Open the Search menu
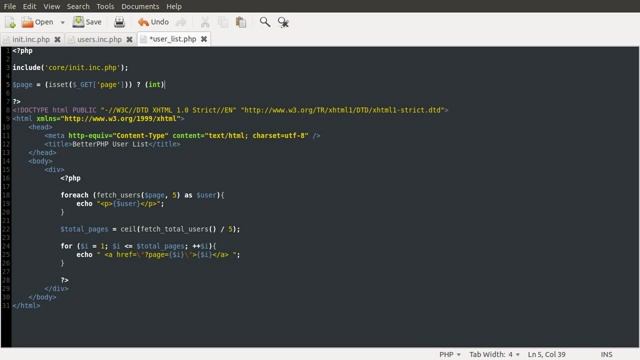 (x=78, y=7)
